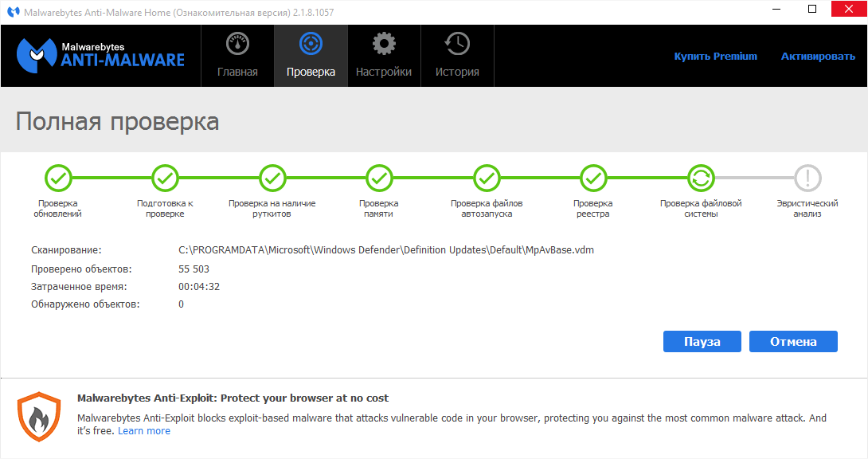Click the scanned objects count 55 503
The height and width of the screenshot is (459, 868).
[194, 269]
